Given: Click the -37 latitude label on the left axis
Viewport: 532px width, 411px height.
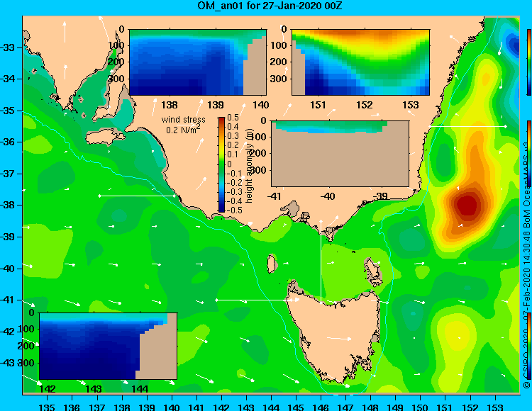Looking at the screenshot, I should tap(8, 174).
